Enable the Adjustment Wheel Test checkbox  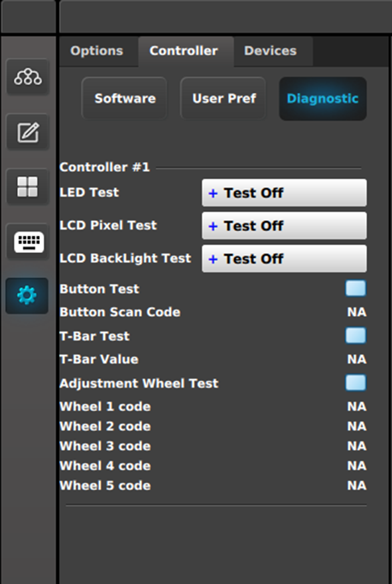[356, 383]
